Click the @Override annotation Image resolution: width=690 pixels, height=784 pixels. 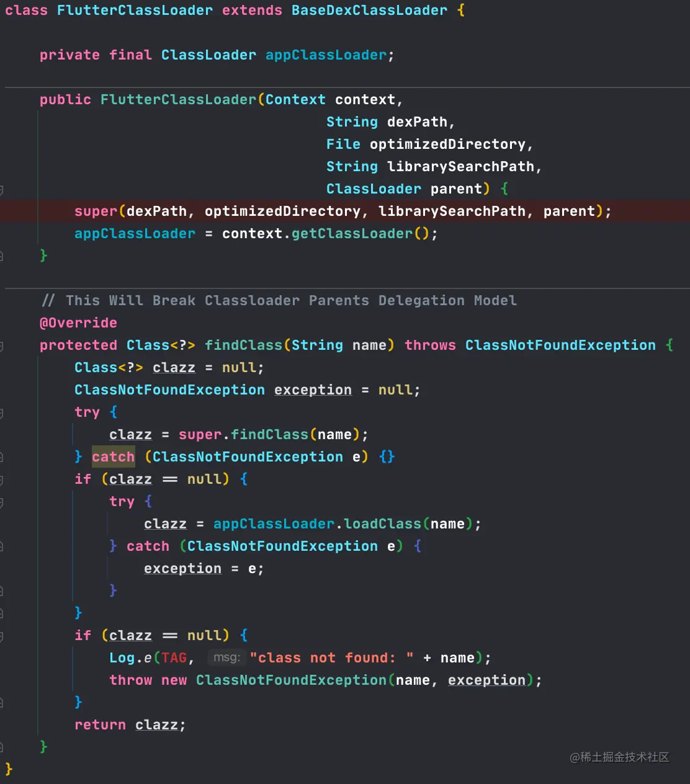click(x=78, y=323)
